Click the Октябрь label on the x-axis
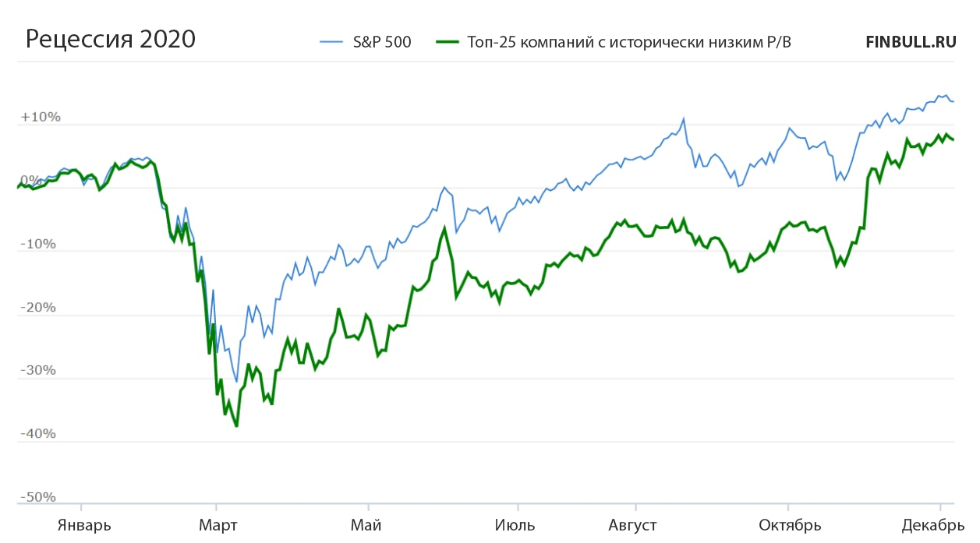980x543 pixels. (790, 525)
